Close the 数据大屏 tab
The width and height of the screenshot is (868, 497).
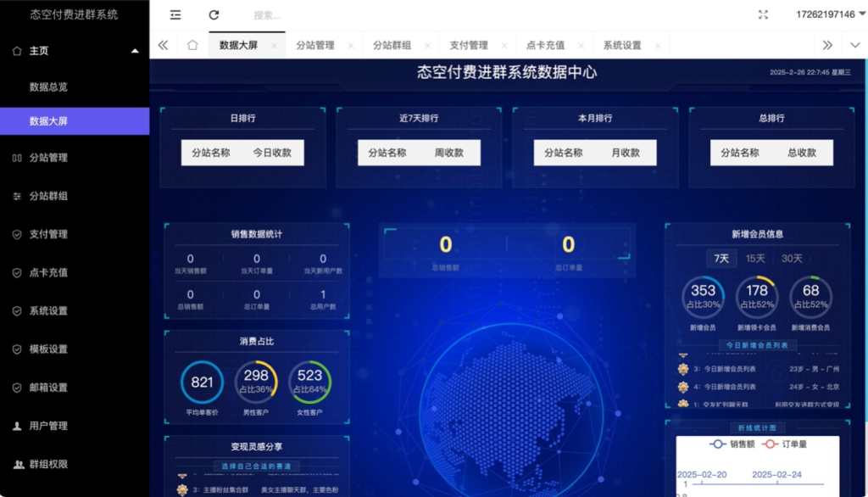(x=274, y=46)
